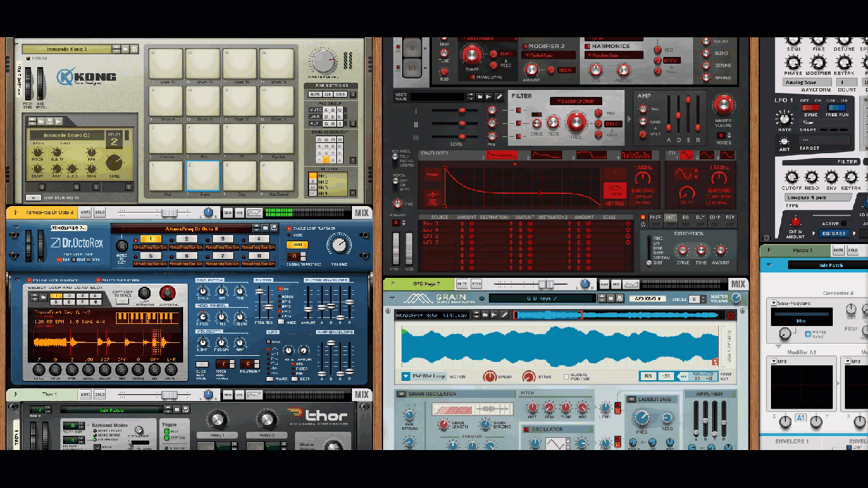Click the Kick drum pad in Kong
The height and width of the screenshot is (488, 868).
[166, 175]
